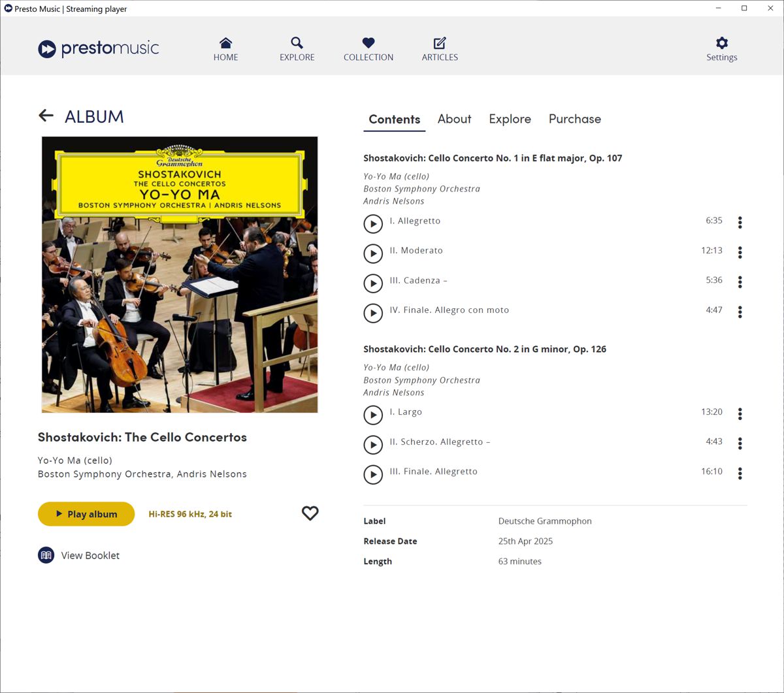This screenshot has height=693, width=784.
Task: Open Explore with magnifier icon
Action: [x=297, y=43]
